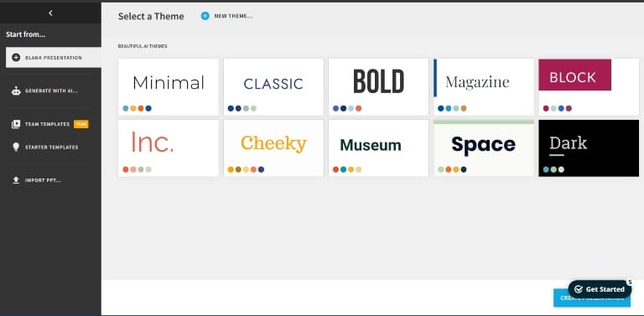This screenshot has width=644, height=316.
Task: Pick the Dark theme card
Action: pos(589,148)
